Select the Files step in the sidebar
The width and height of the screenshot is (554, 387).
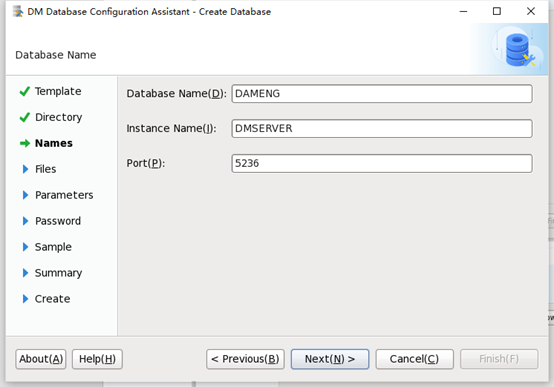coord(46,169)
